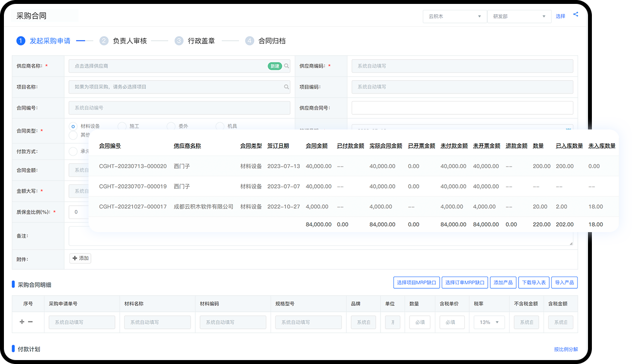The width and height of the screenshot is (632, 364).
Task: Click the green 新建 badge in supplier field
Action: 274,66
